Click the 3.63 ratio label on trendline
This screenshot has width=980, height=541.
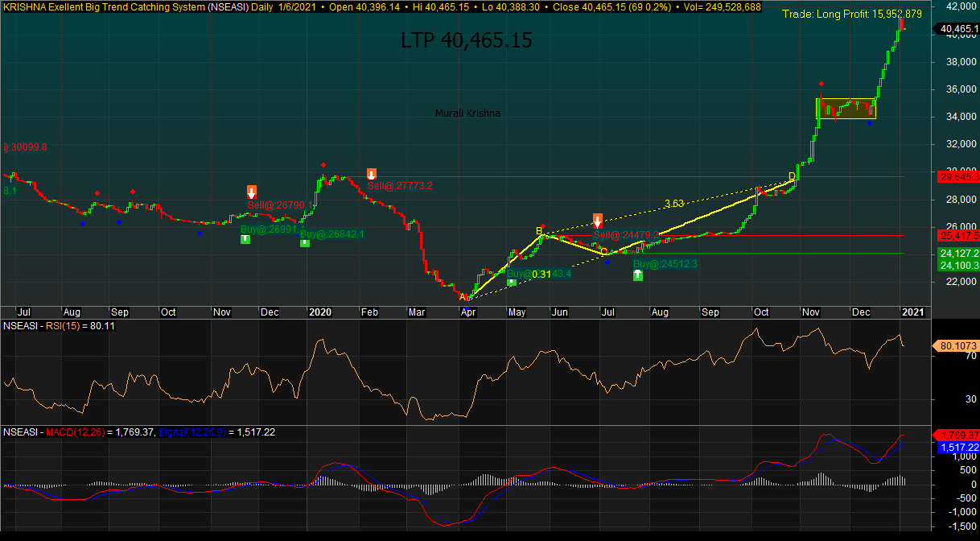(x=673, y=204)
